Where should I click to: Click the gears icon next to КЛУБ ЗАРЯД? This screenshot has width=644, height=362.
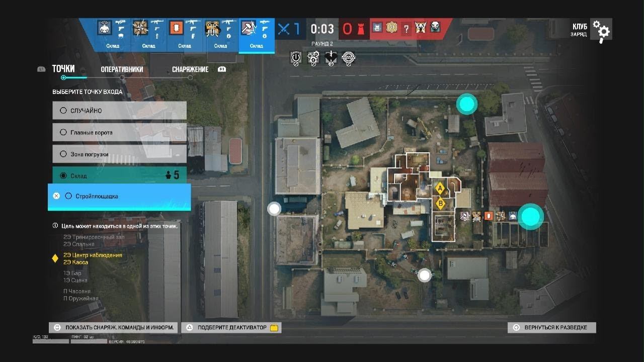601,31
